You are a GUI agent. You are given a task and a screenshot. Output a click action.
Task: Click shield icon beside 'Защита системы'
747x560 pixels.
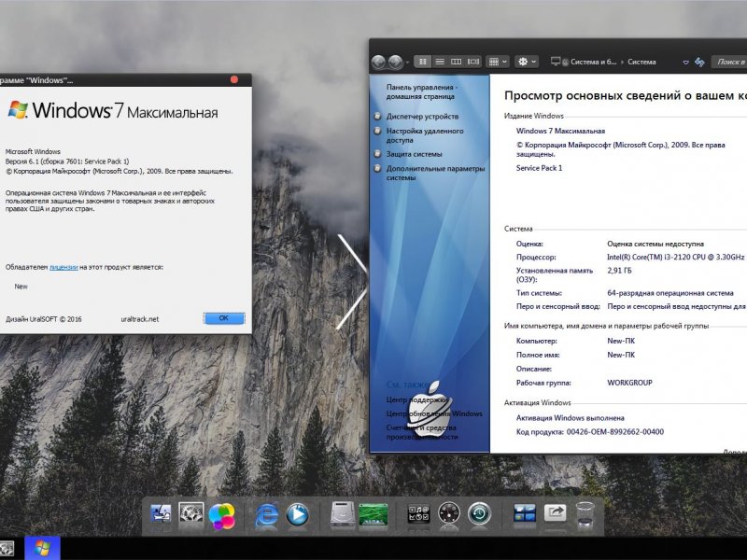pyautogui.click(x=378, y=154)
